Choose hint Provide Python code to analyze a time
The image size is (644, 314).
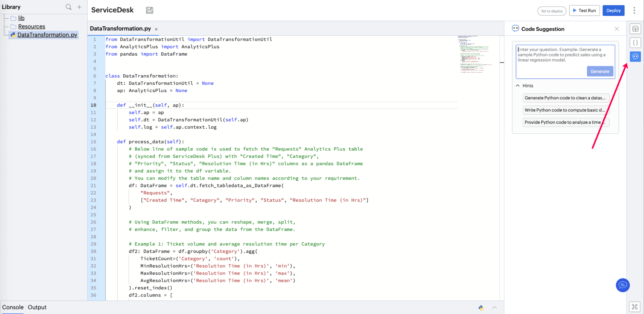(x=566, y=122)
